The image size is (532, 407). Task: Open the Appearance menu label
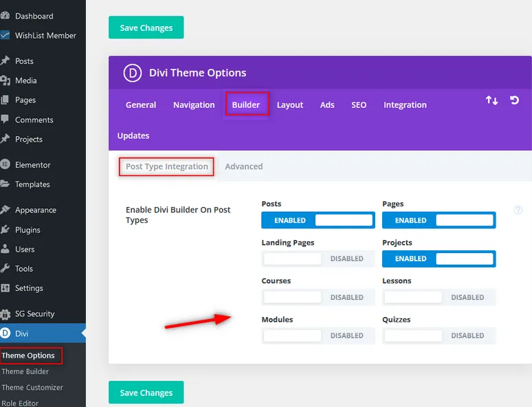click(36, 210)
